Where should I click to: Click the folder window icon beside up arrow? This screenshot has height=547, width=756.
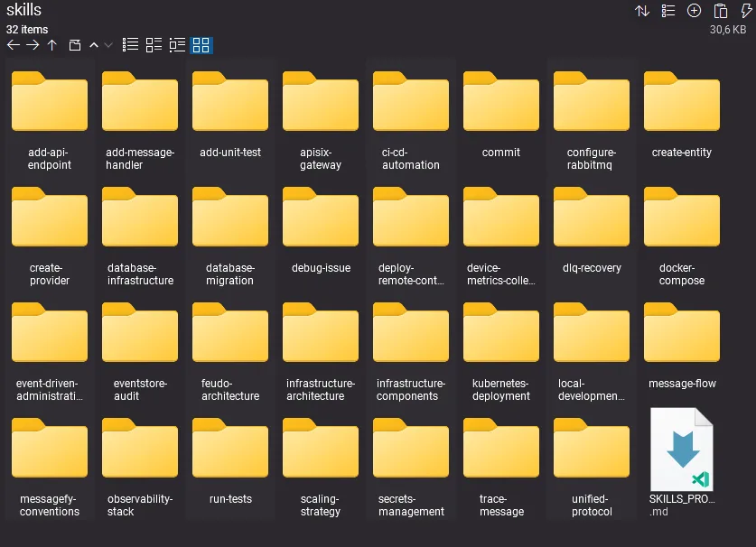pyautogui.click(x=75, y=45)
